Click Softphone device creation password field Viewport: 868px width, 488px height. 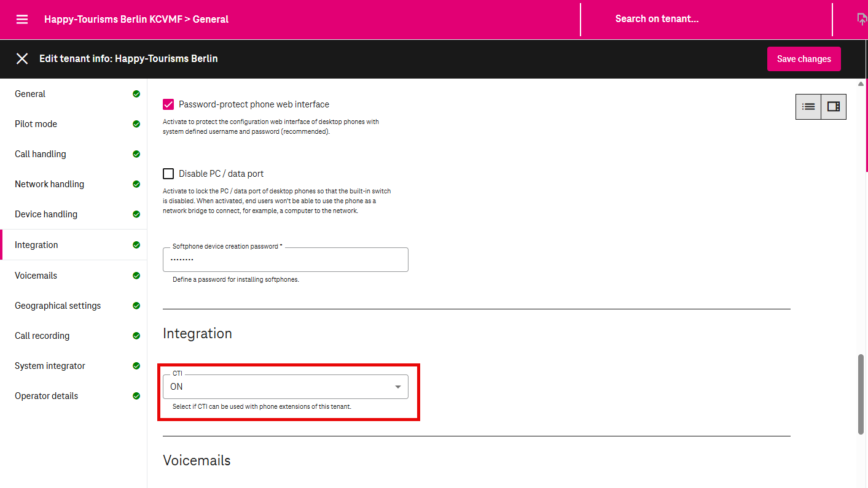tap(285, 260)
